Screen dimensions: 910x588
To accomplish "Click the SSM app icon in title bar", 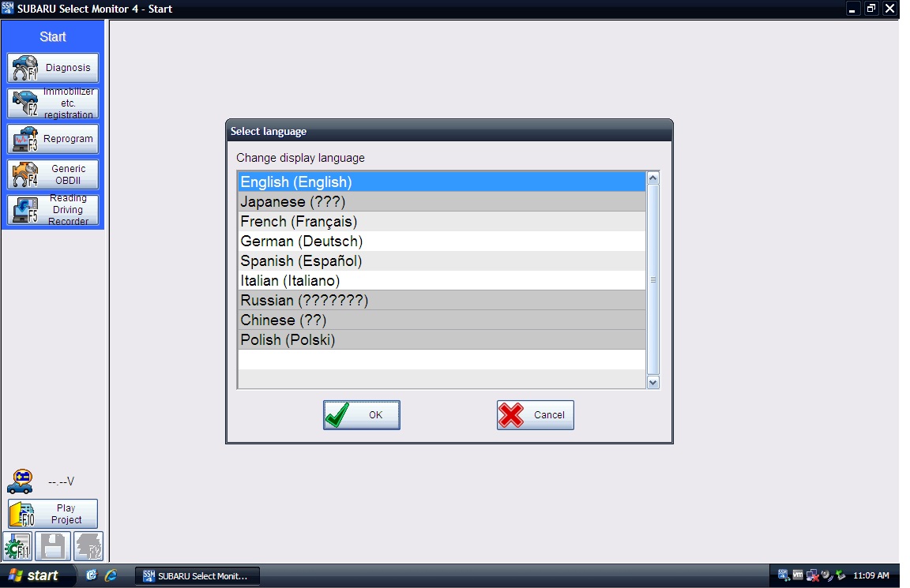I will [x=8, y=8].
